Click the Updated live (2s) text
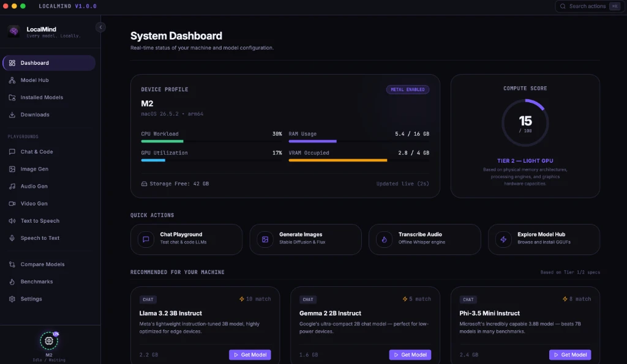The width and height of the screenshot is (627, 364). point(402,184)
